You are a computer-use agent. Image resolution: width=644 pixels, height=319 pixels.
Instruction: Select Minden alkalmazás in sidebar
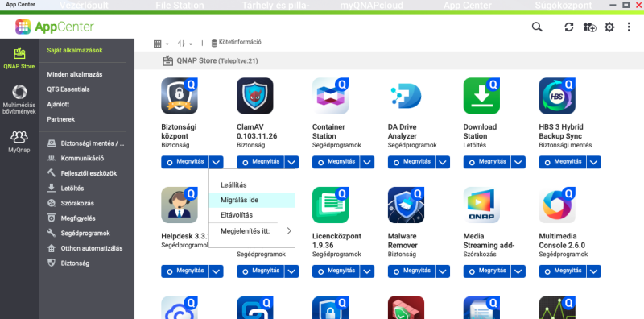coord(75,74)
